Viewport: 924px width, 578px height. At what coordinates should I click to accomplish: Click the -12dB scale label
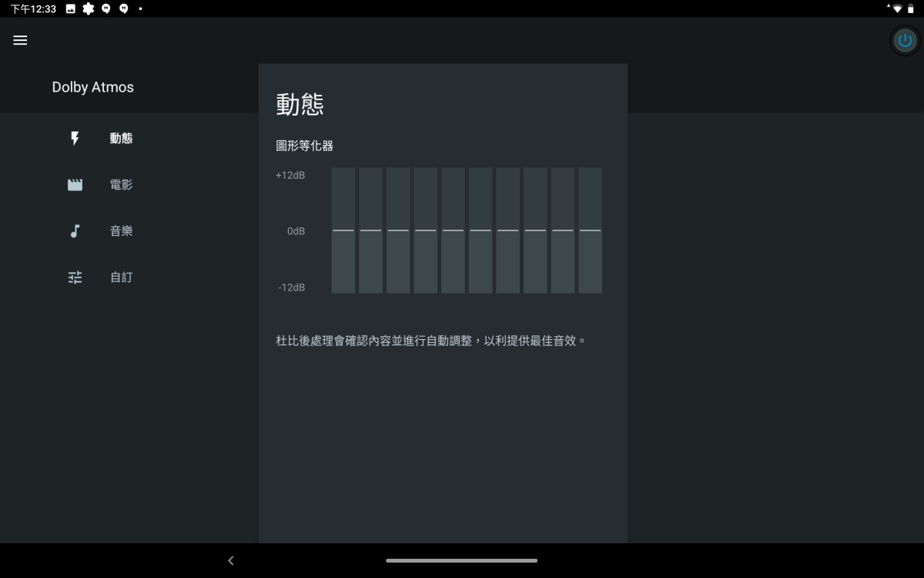pyautogui.click(x=292, y=287)
